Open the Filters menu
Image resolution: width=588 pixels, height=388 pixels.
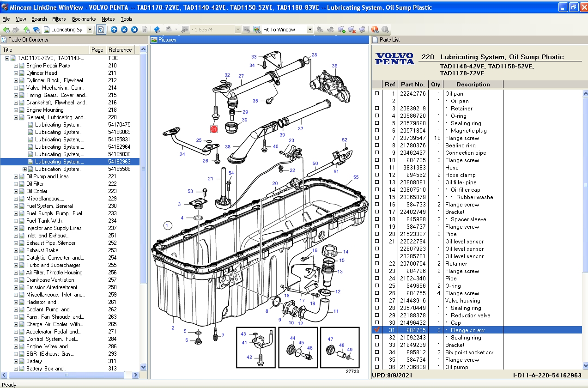coord(59,19)
